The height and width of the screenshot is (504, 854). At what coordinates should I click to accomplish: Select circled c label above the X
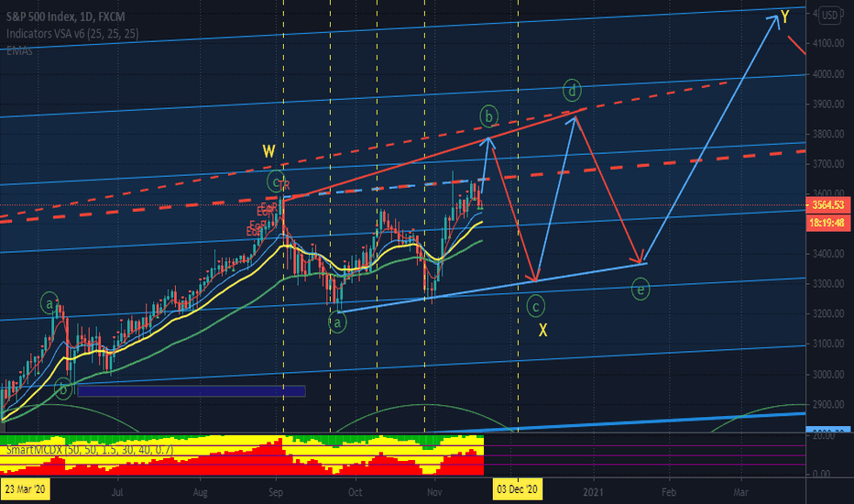pyautogui.click(x=536, y=307)
